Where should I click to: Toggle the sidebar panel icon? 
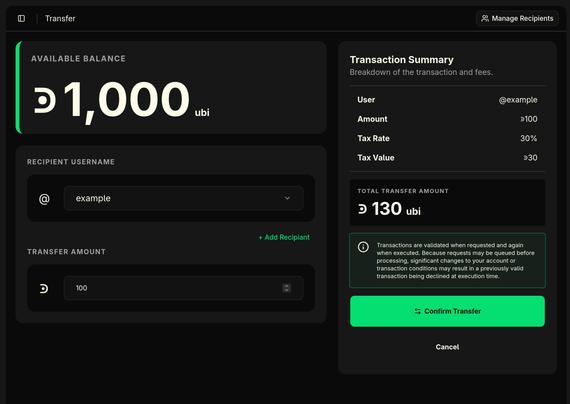pos(21,18)
